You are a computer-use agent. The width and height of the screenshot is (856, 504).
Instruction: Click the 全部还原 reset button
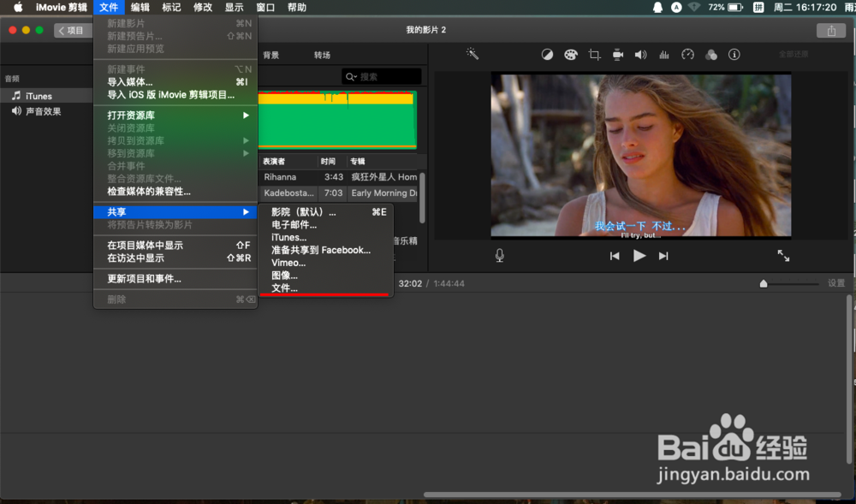click(794, 54)
